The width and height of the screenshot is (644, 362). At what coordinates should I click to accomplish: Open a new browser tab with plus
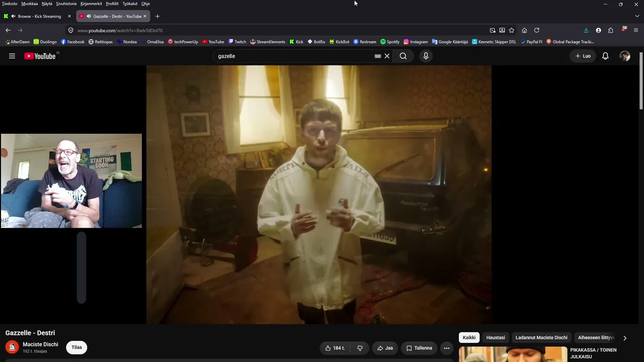pos(157,16)
